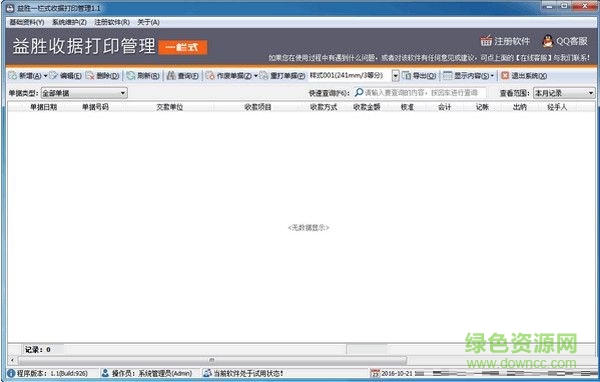Click the calendar date icon in status bar

click(375, 373)
